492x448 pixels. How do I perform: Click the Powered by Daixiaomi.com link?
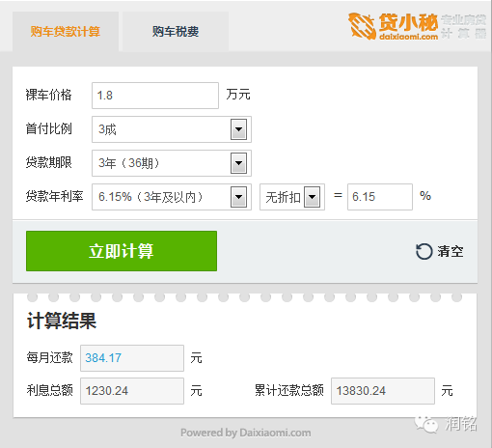point(246,433)
